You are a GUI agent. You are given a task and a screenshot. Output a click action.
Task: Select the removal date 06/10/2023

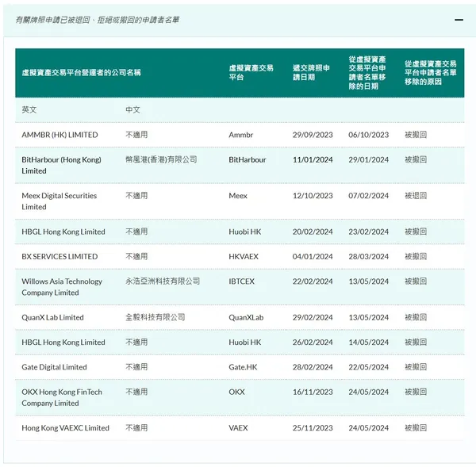[x=369, y=135]
